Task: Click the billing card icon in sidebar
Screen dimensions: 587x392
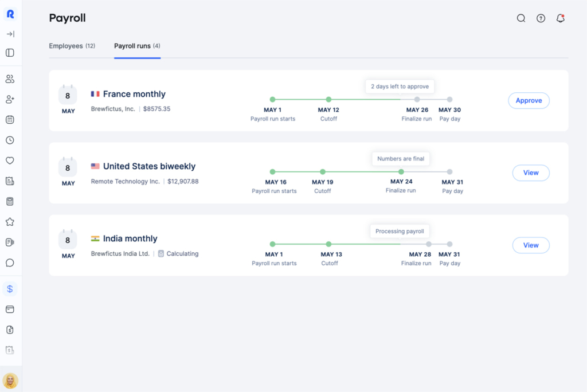Action: click(10, 309)
